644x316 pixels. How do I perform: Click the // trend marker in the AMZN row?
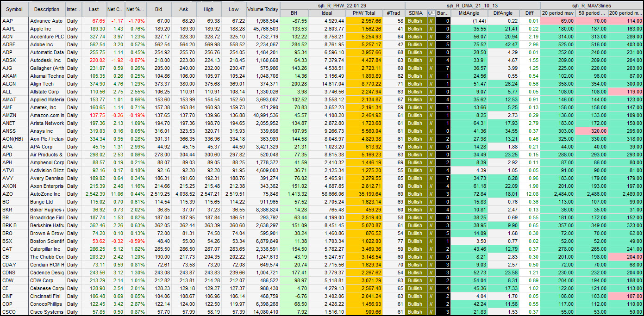click(431, 115)
